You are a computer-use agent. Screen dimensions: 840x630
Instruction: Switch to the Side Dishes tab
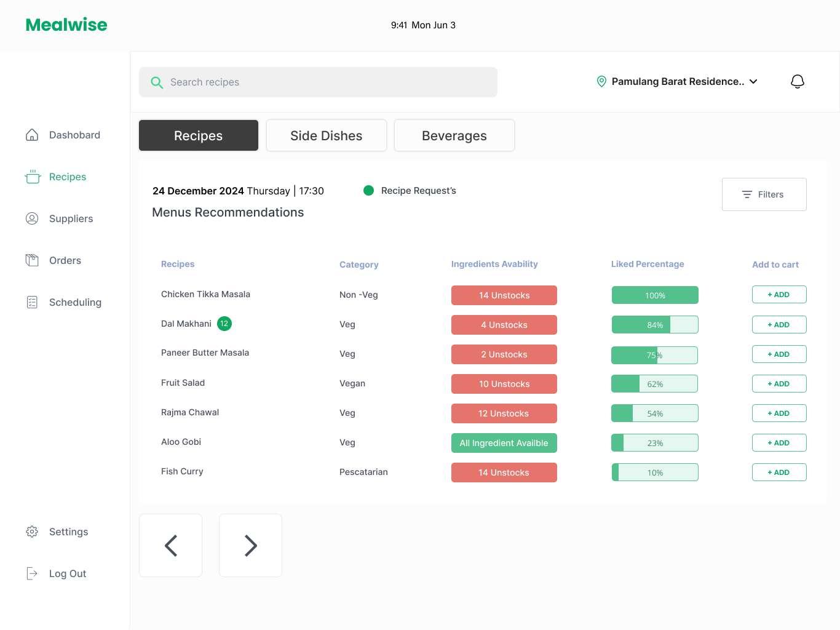[327, 135]
